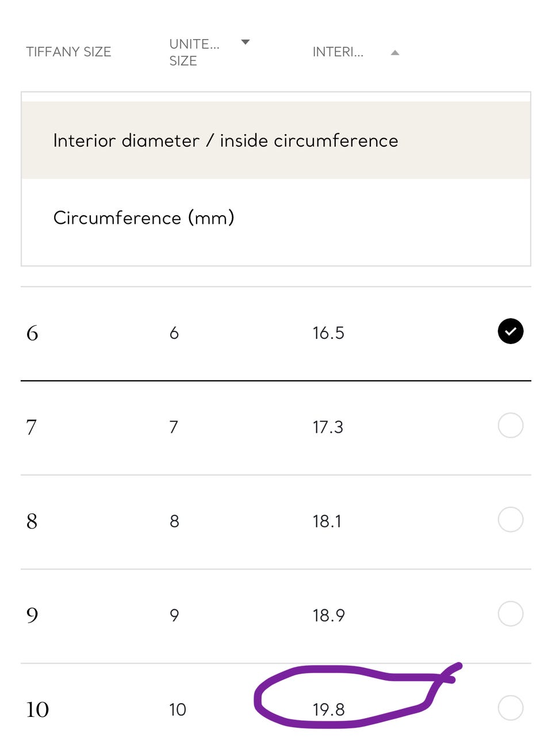Image resolution: width=552 pixels, height=756 pixels.
Task: Click the 18.1 interior diameter value
Action: [x=327, y=521]
